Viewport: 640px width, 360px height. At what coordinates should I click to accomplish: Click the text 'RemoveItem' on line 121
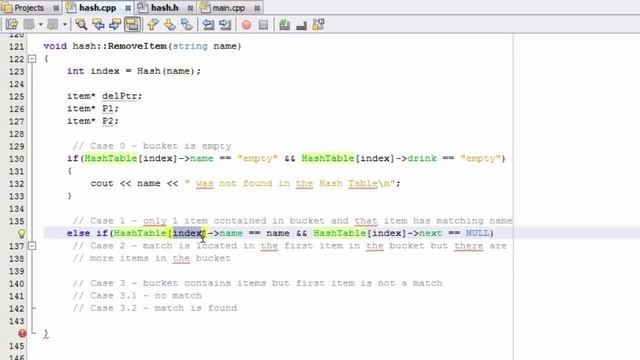(x=137, y=46)
